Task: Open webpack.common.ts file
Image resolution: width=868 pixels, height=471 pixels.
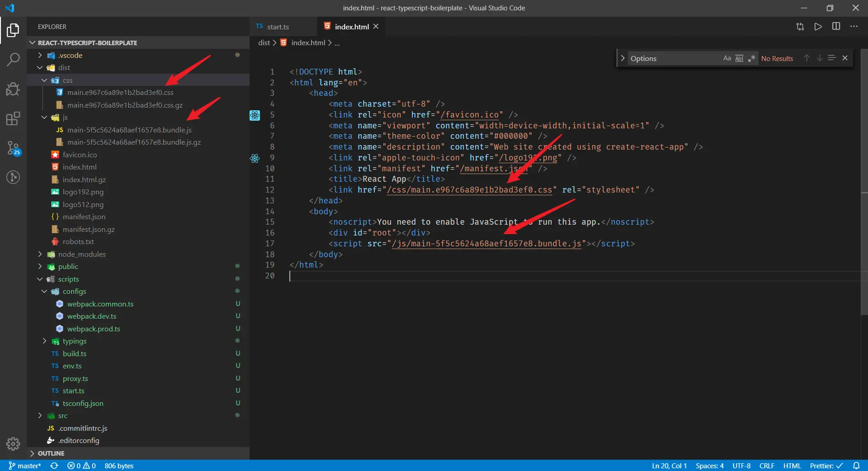Action: click(x=100, y=304)
